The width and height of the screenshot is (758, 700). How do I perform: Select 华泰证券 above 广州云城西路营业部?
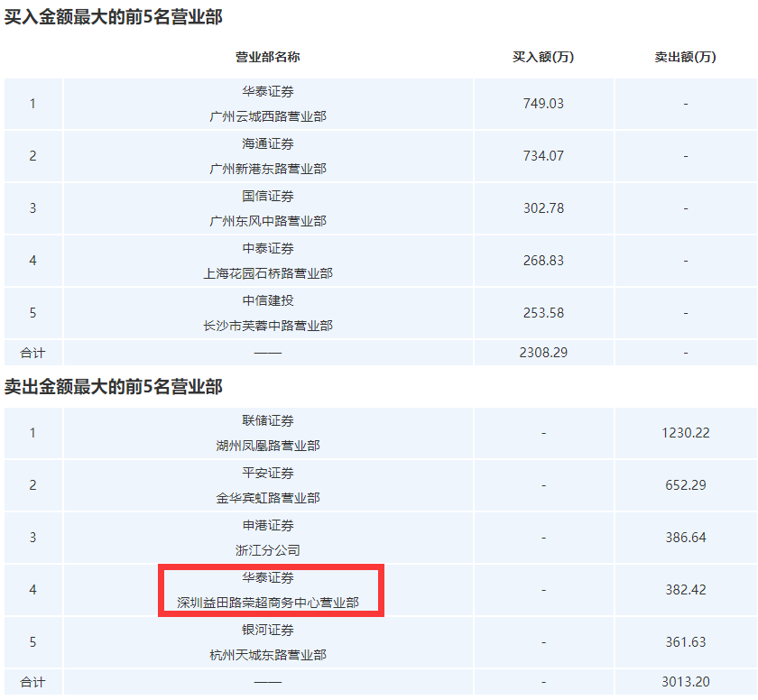268,91
